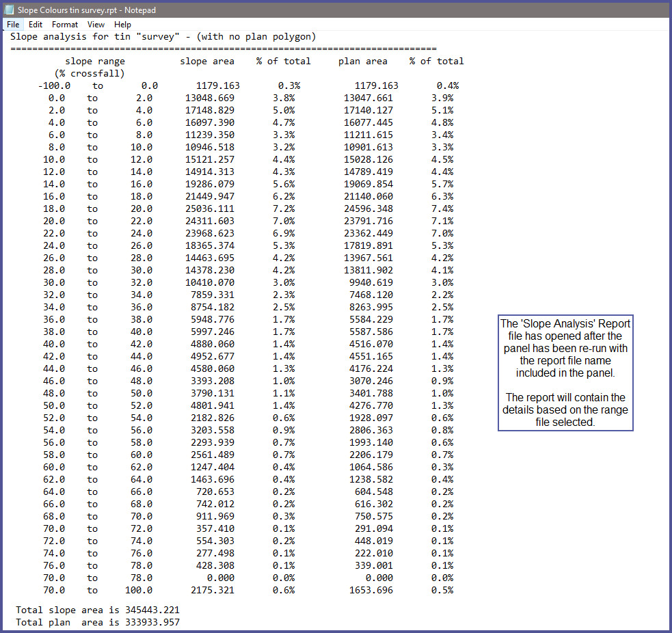Screen dimensions: 672x633
Task: Click the 'Total slope area is 345443.221' line
Action: click(x=98, y=610)
